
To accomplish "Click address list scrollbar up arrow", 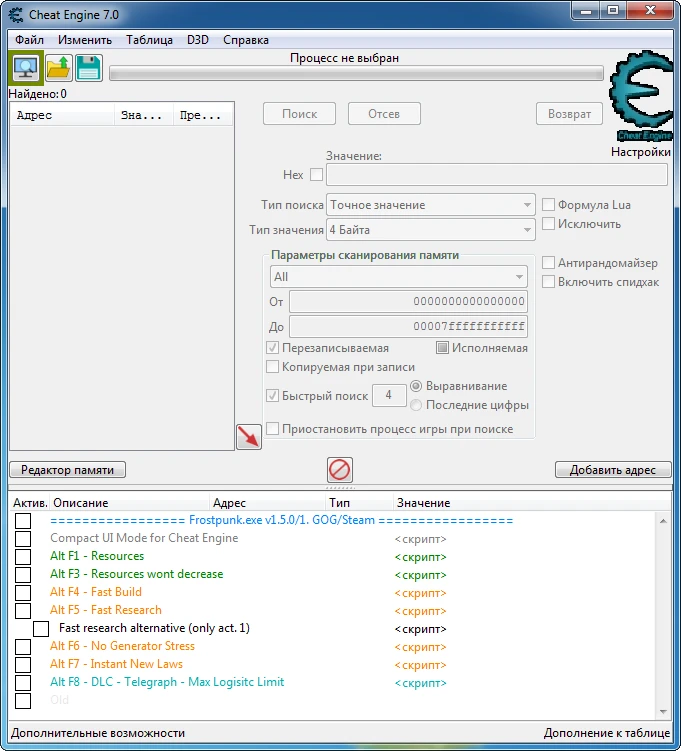I will (663, 521).
